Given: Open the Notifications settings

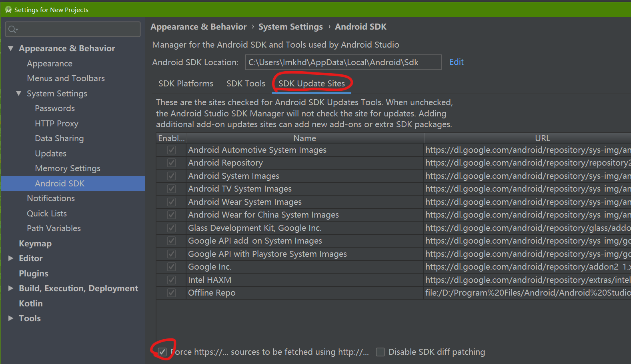Looking at the screenshot, I should (51, 198).
